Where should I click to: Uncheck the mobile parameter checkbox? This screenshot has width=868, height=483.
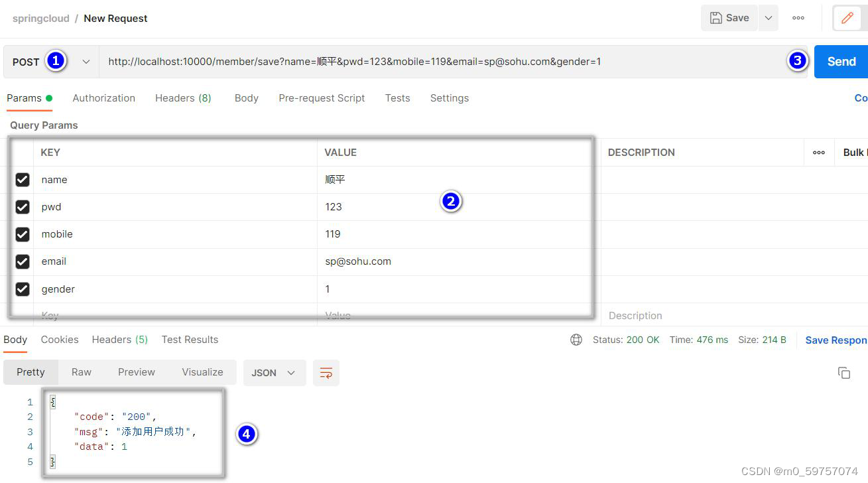click(x=23, y=234)
